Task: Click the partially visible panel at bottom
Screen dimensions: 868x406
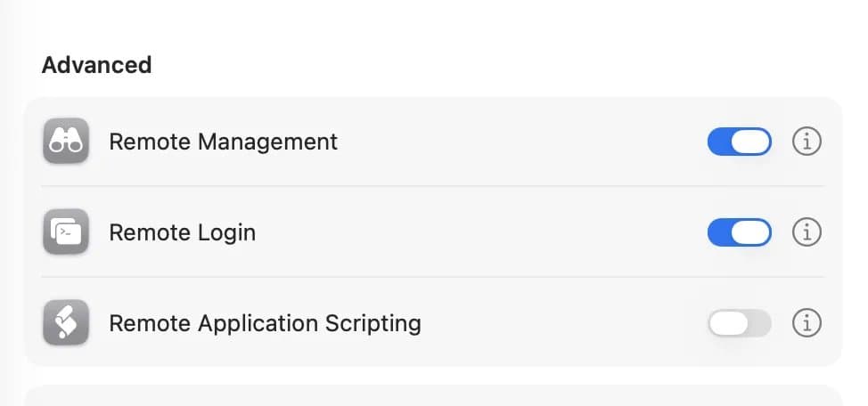Action: [x=432, y=396]
